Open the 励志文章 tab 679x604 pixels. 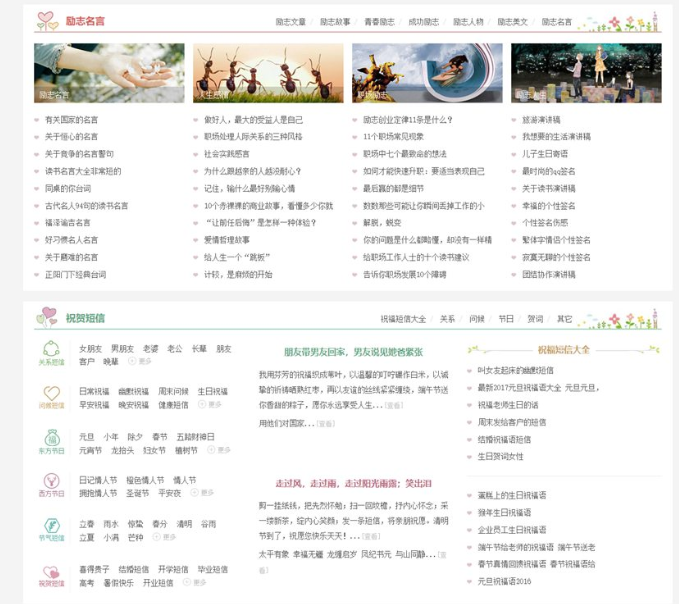click(291, 22)
